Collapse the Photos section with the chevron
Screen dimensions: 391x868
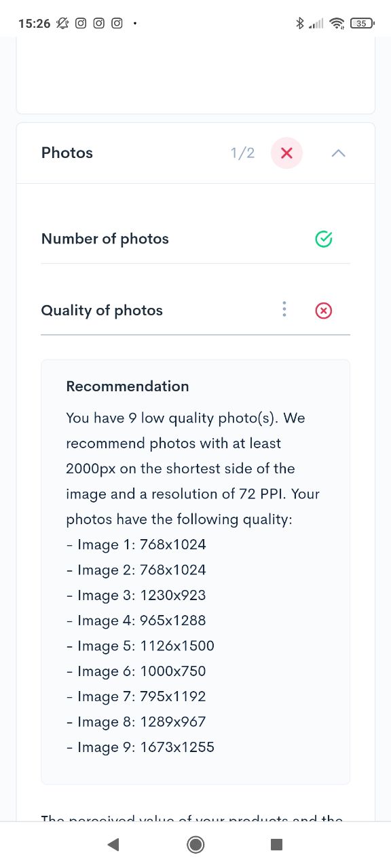[x=338, y=153]
